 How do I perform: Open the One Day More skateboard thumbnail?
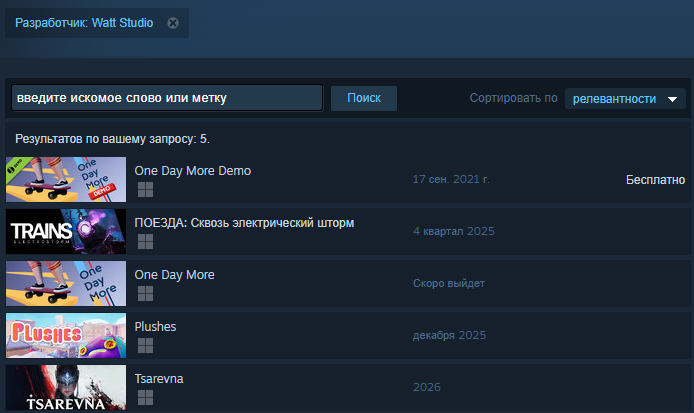tap(66, 283)
